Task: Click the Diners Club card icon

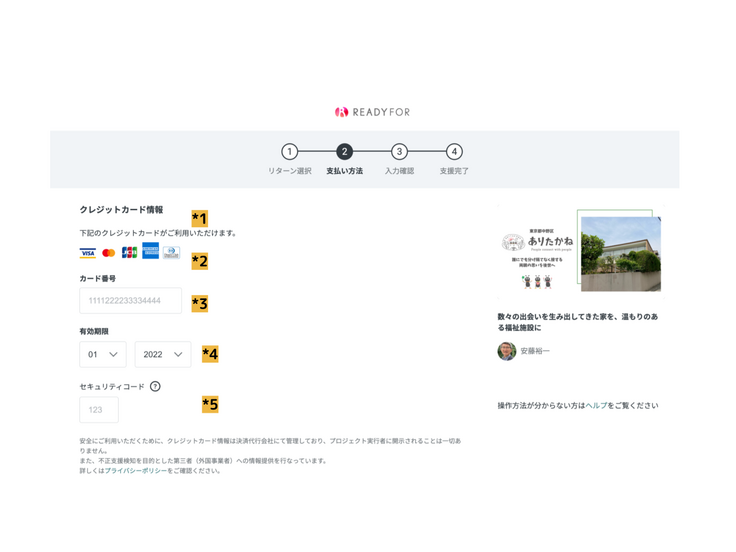Action: 171,253
